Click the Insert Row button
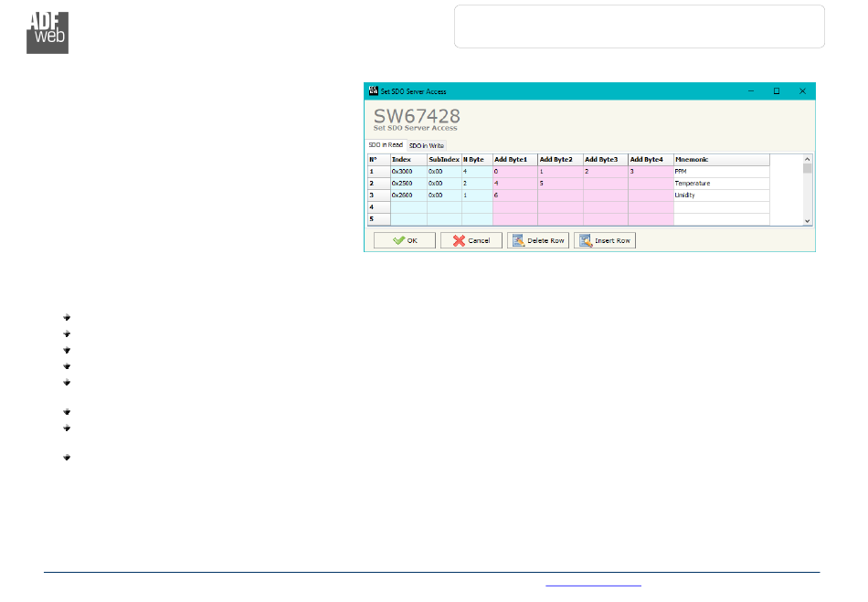The width and height of the screenshot is (868, 602). pyautogui.click(x=605, y=240)
